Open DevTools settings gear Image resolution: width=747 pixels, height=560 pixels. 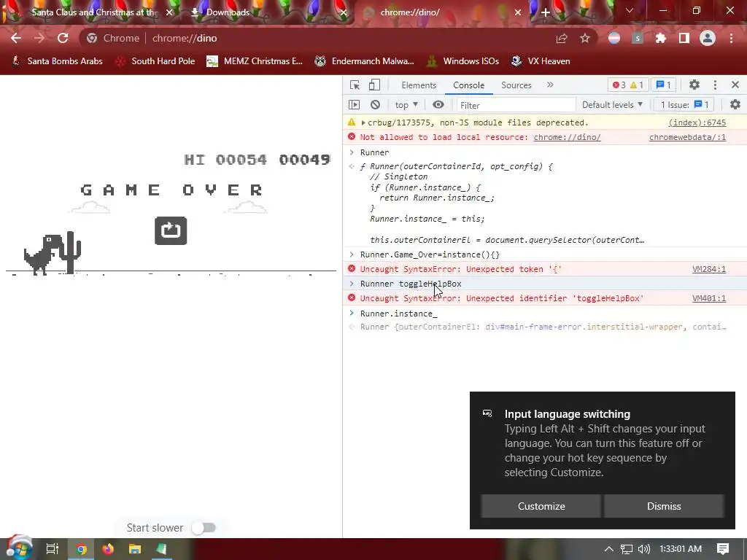[694, 85]
